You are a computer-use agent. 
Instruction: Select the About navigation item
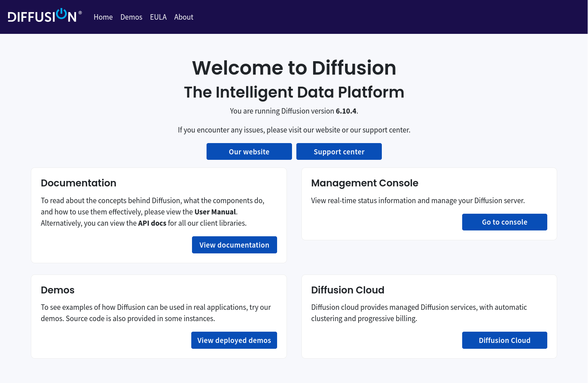point(184,17)
